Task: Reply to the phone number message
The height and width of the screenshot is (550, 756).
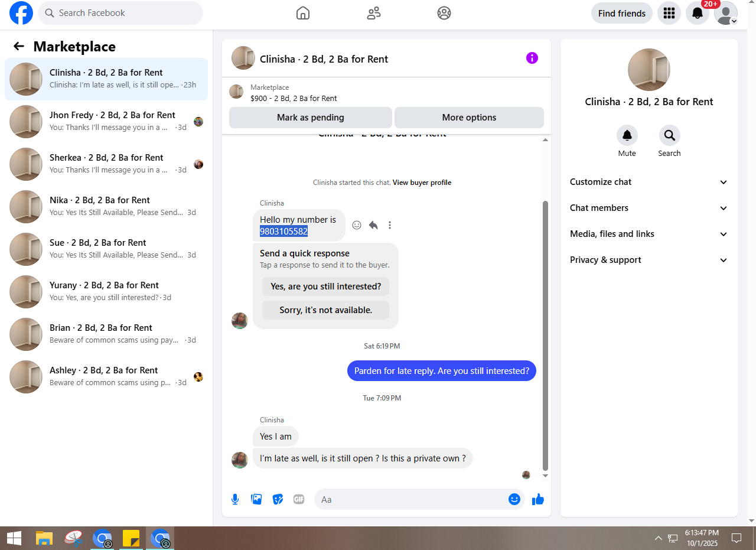Action: click(373, 225)
